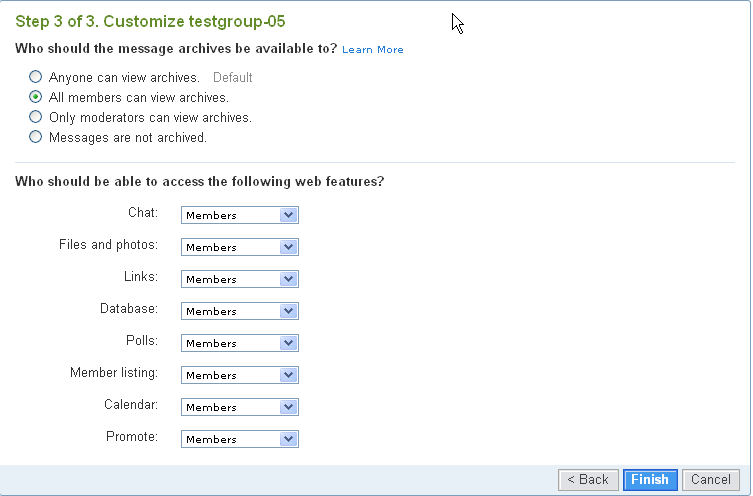Select 'Messages are not archived' option
753x496 pixels.
[x=36, y=137]
